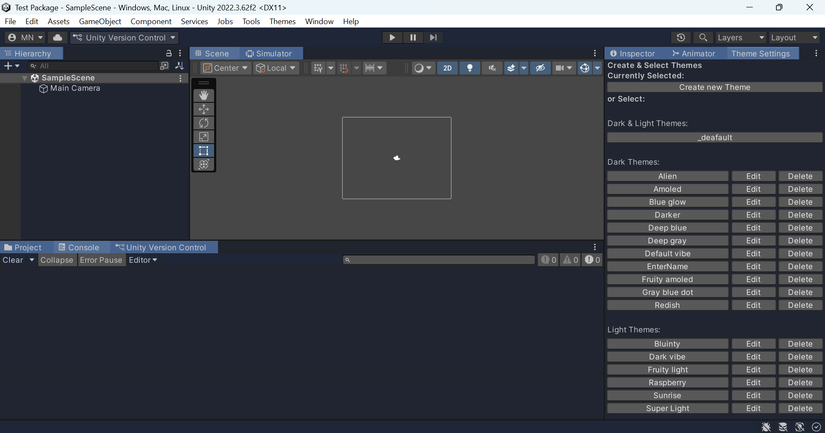Viewport: 825px width, 433px height.
Task: Select the Transform tool
Action: 204,164
